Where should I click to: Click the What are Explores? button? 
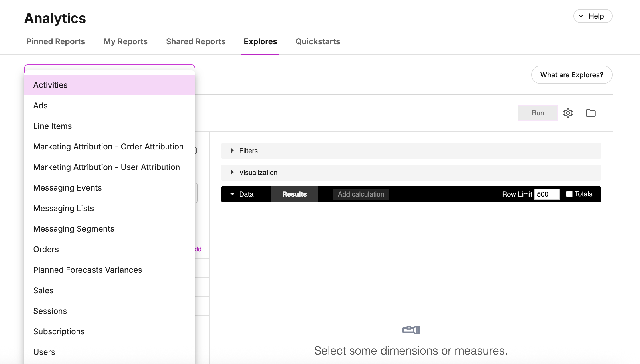pyautogui.click(x=571, y=75)
